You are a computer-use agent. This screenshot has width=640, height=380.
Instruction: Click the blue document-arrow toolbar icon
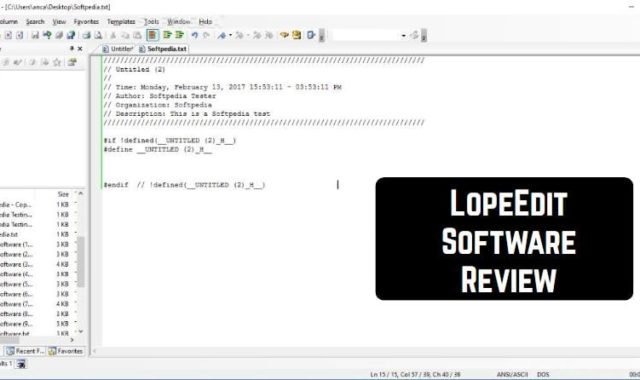pyautogui.click(x=311, y=36)
